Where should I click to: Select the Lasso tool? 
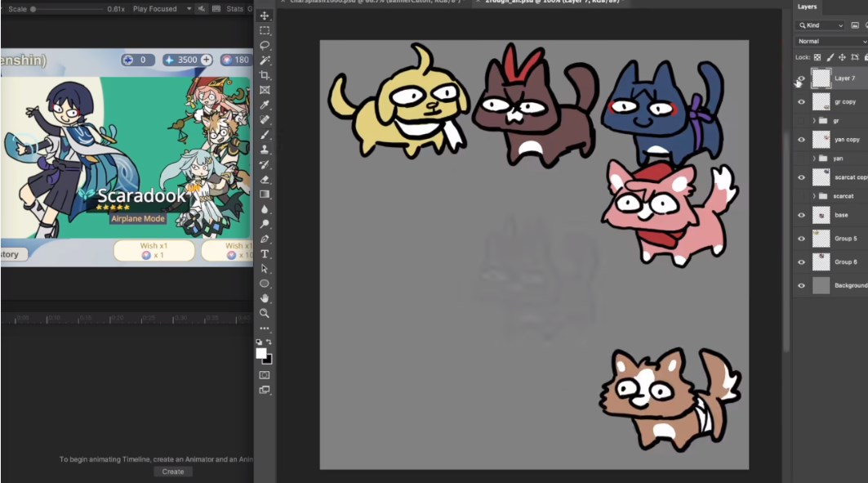coord(265,46)
